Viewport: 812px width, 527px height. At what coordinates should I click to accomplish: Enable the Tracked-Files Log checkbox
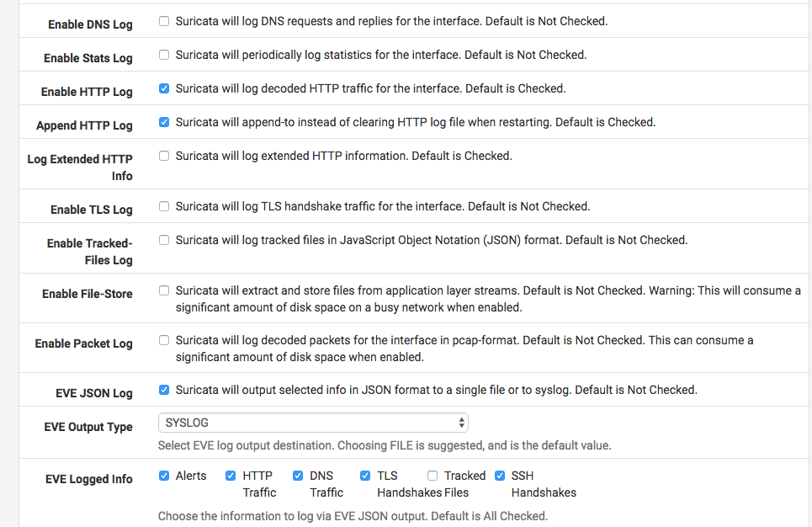164,240
